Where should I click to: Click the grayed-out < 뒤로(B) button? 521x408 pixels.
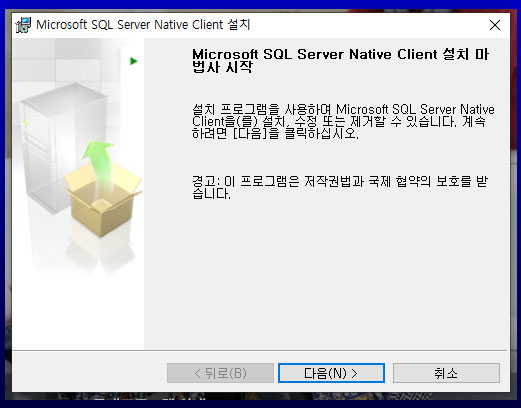(x=220, y=373)
